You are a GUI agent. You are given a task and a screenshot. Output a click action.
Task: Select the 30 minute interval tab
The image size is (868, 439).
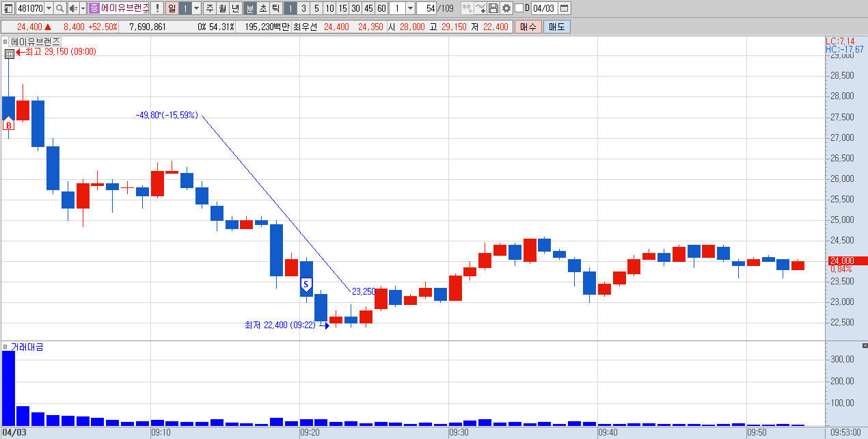click(355, 8)
